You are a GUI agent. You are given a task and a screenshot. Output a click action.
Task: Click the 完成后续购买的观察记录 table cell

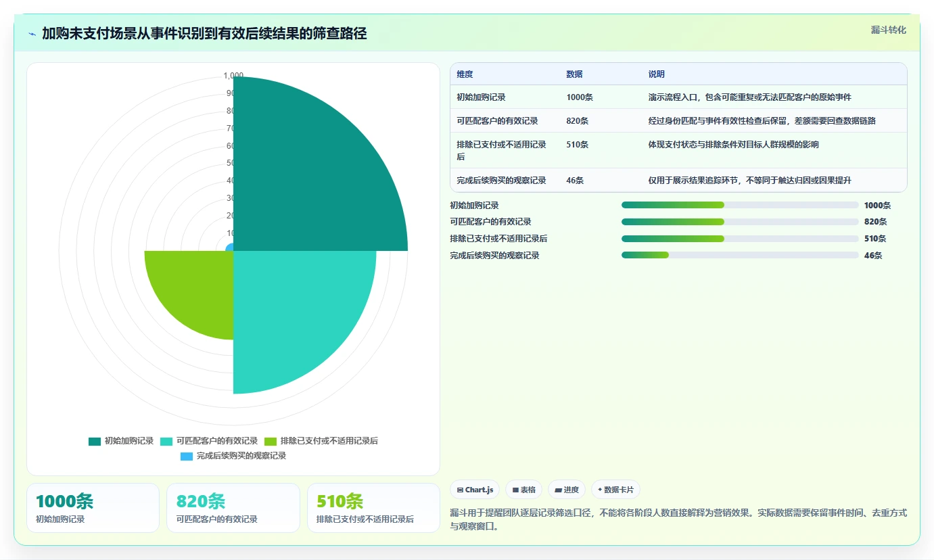pyautogui.click(x=505, y=181)
